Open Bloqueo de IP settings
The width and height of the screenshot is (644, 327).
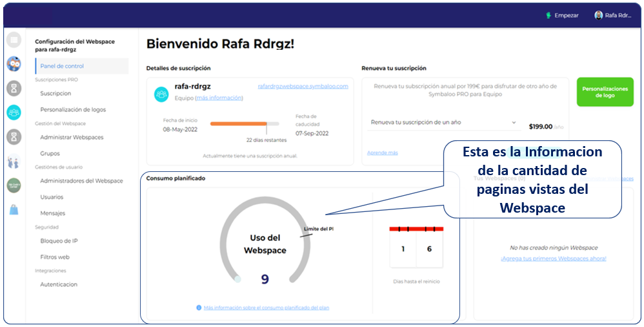[x=61, y=240]
